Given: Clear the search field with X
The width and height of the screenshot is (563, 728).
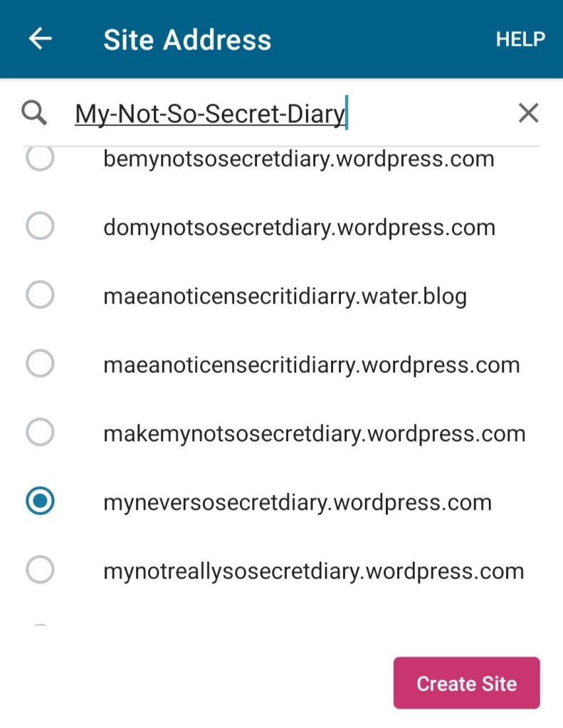Looking at the screenshot, I should coord(528,112).
